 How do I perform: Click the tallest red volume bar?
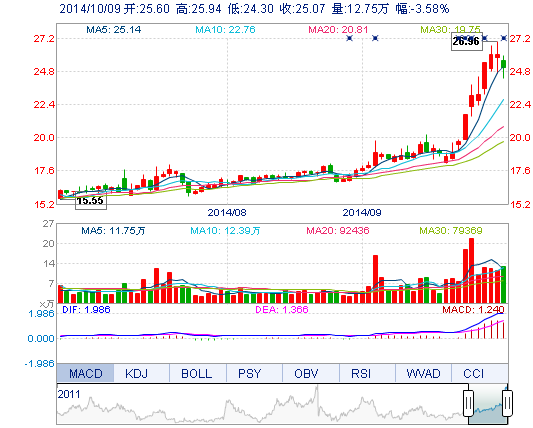[471, 271]
